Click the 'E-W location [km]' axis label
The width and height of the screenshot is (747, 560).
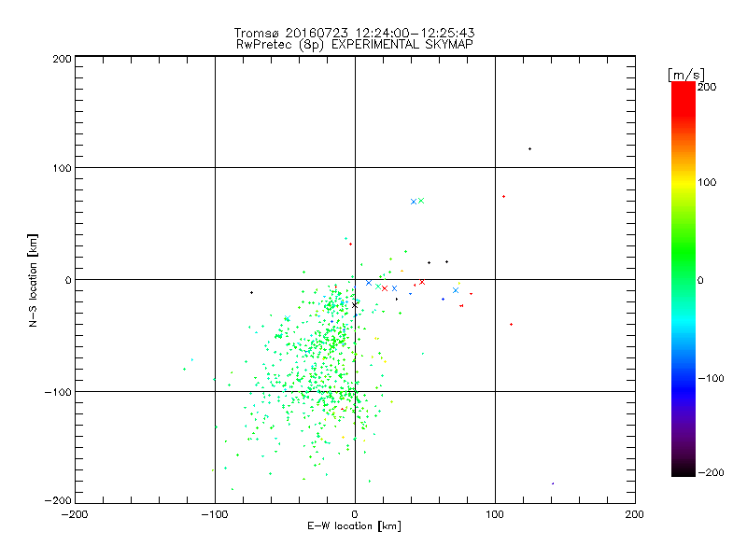coord(354,526)
